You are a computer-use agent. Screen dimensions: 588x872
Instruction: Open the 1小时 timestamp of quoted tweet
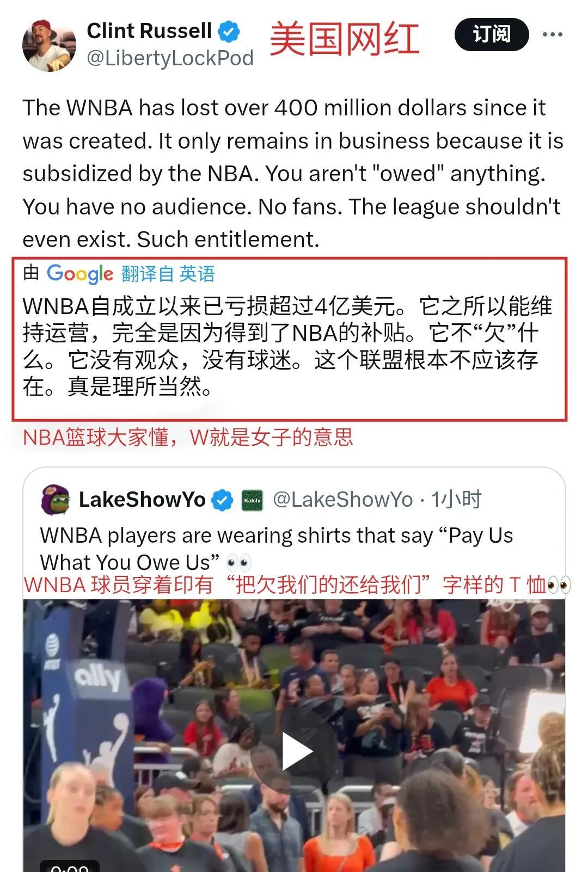[x=456, y=499]
